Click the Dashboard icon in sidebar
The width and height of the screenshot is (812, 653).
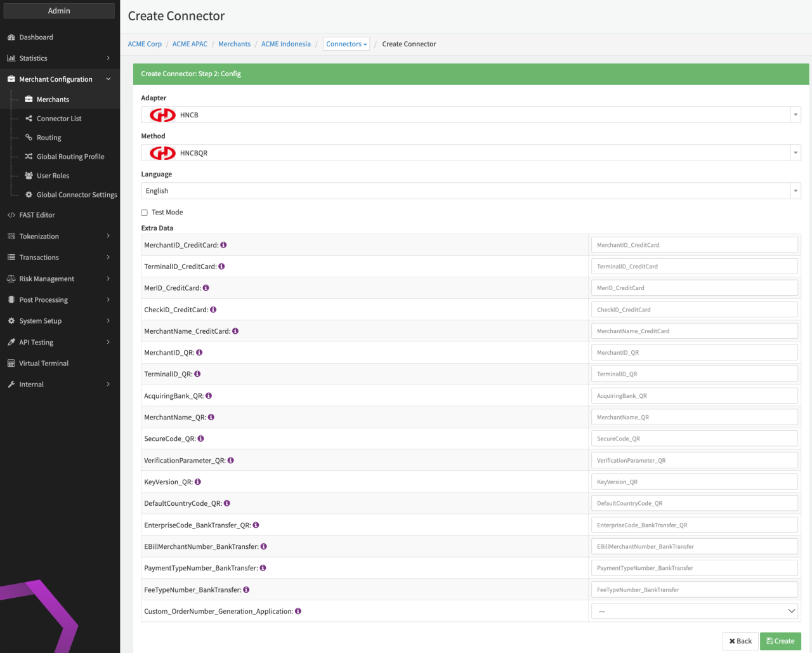pyautogui.click(x=11, y=37)
